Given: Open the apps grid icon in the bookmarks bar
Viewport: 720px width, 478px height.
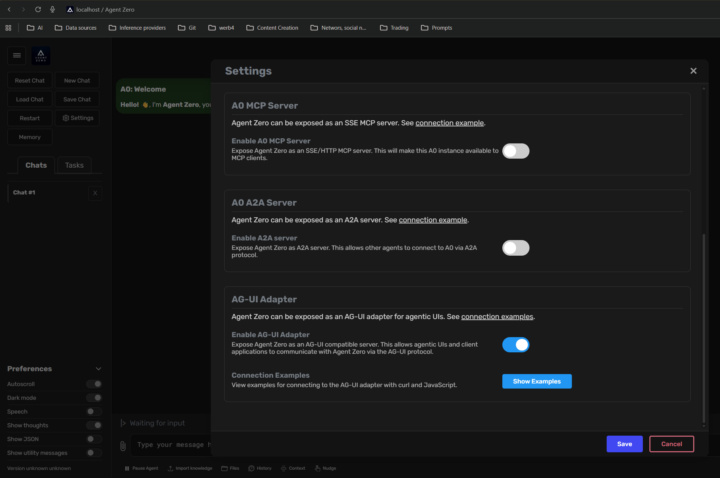Looking at the screenshot, I should point(8,28).
